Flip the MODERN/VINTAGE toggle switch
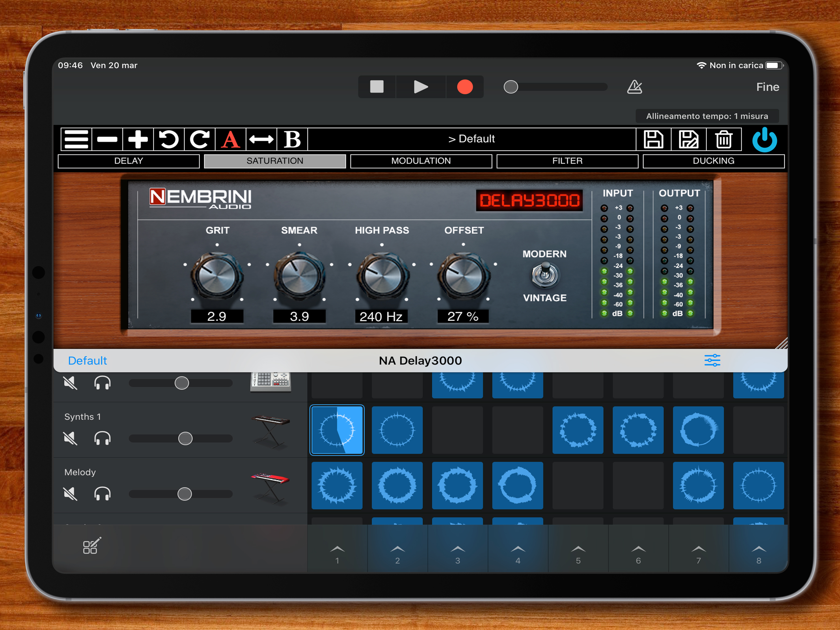 pyautogui.click(x=545, y=275)
